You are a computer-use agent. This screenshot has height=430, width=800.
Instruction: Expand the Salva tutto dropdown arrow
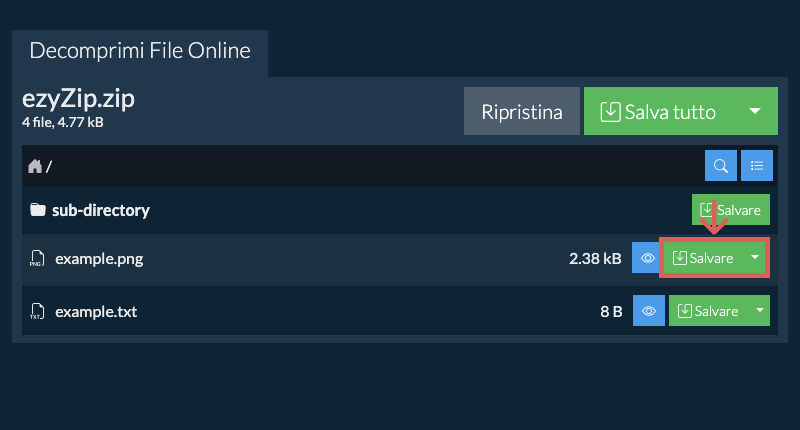tap(756, 111)
